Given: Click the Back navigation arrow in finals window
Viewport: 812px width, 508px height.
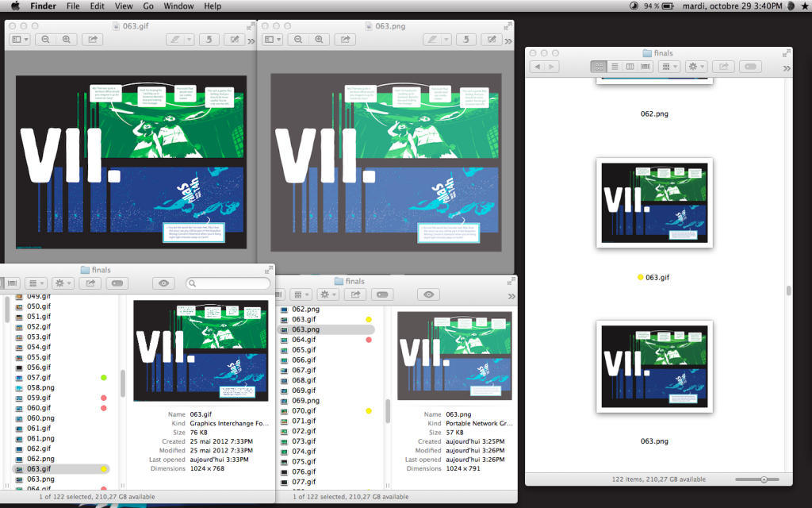Looking at the screenshot, I should 538,67.
